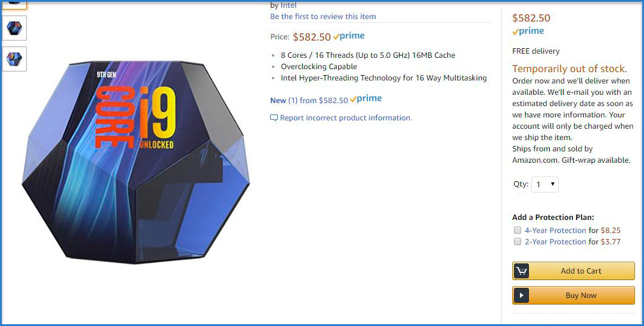Screen dimensions: 644x326
Task: Open the 4-Year Protection plan link
Action: pyautogui.click(x=555, y=230)
